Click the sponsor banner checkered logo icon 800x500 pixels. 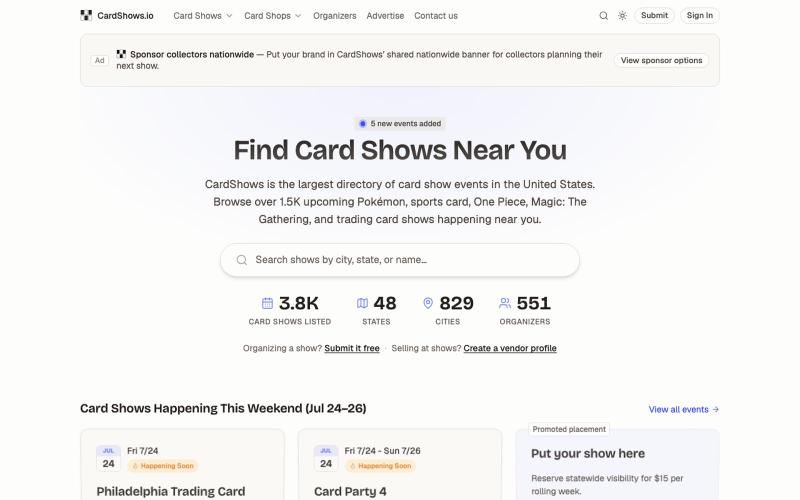click(x=121, y=54)
